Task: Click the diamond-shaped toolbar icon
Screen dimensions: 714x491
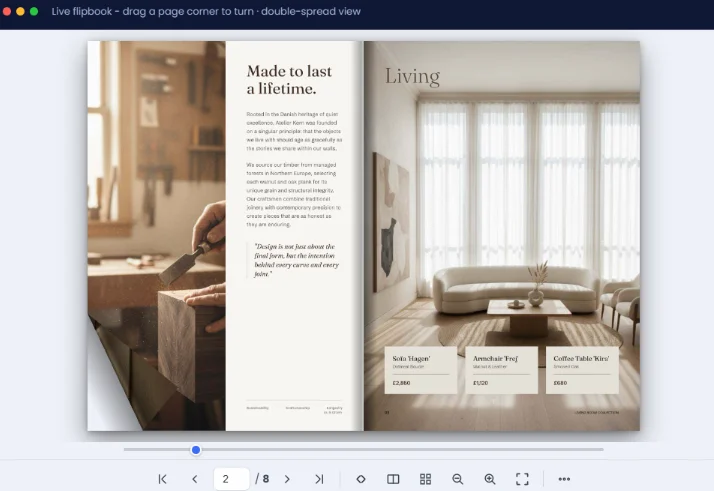Action: 361,479
